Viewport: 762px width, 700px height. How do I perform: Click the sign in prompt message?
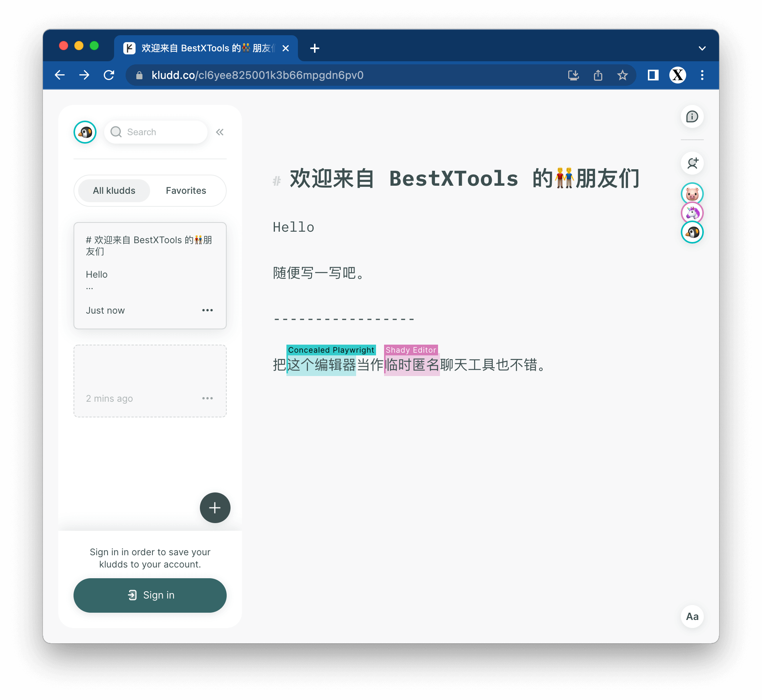150,558
